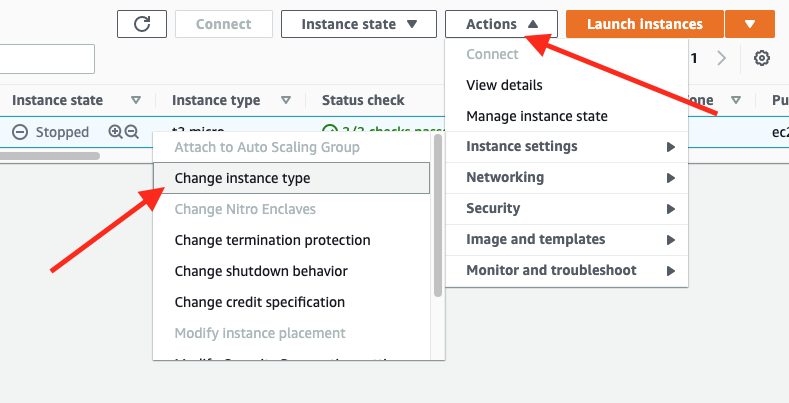Open Launch instances split arrow button

click(x=750, y=24)
